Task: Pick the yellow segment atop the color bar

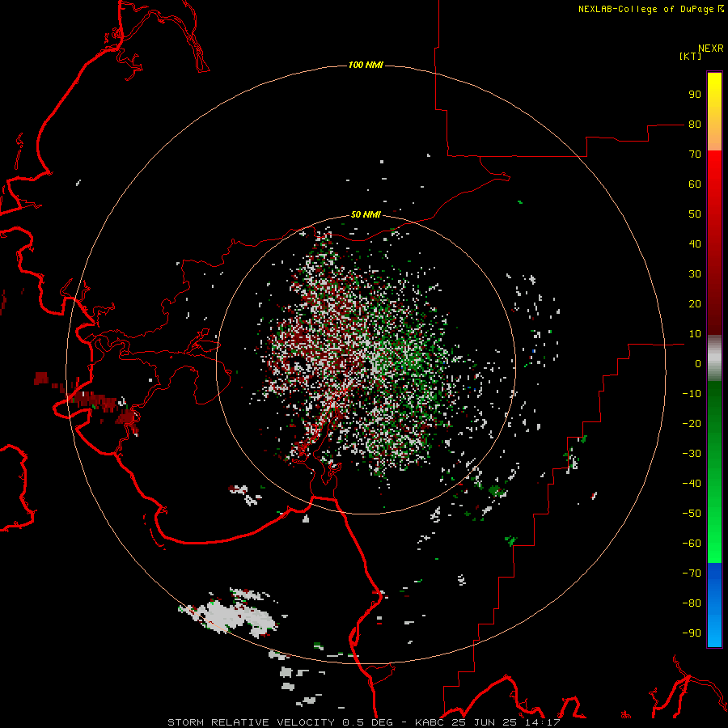Action: pos(714,112)
